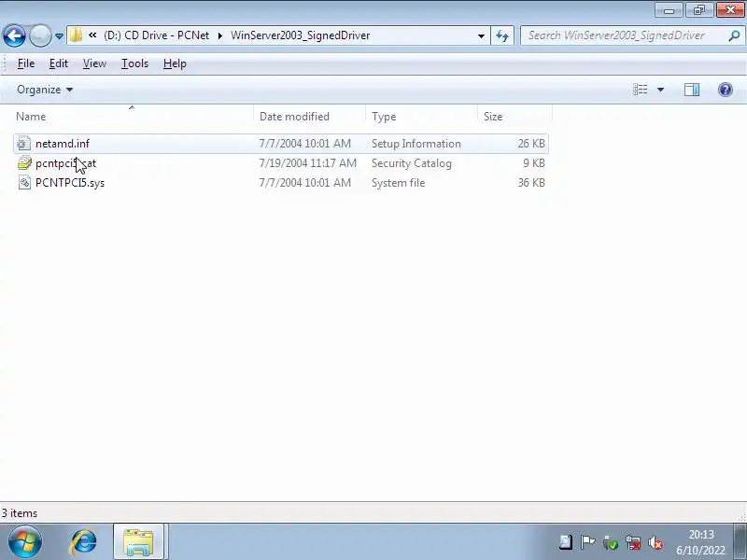Sort by Type column header

pos(422,117)
